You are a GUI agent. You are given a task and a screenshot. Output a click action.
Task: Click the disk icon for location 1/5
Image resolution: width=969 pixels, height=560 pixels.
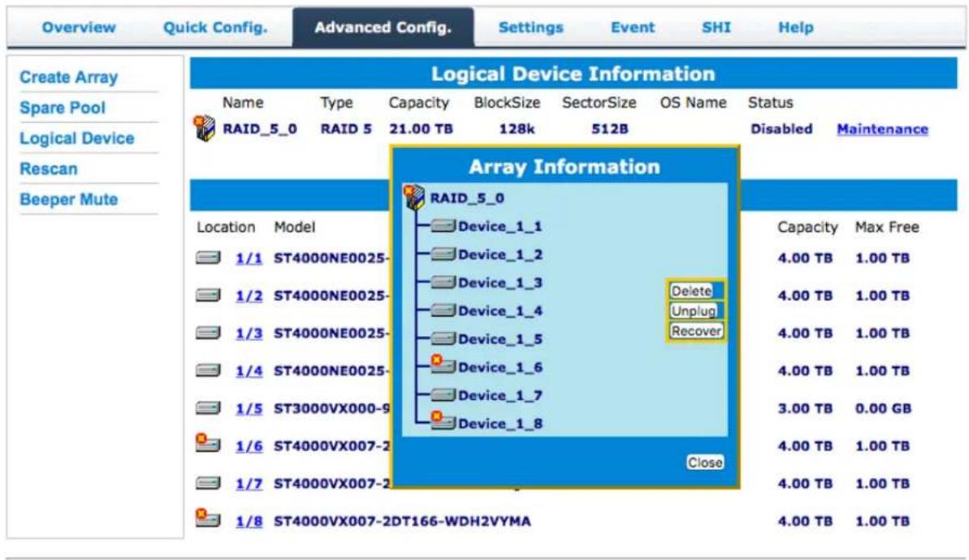208,408
